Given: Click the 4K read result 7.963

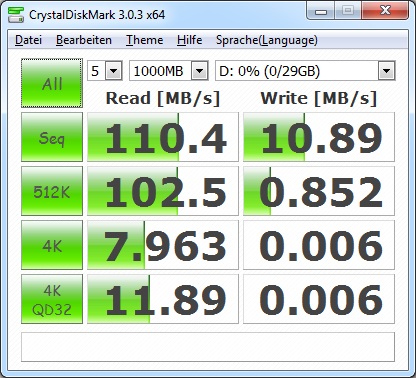Looking at the screenshot, I should (163, 245).
